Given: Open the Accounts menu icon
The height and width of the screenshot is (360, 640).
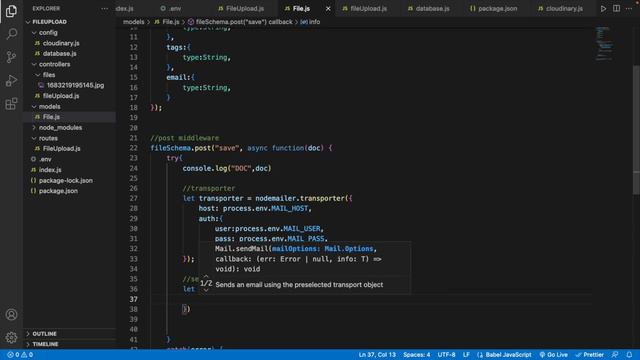Looking at the screenshot, I should pyautogui.click(x=11, y=315).
